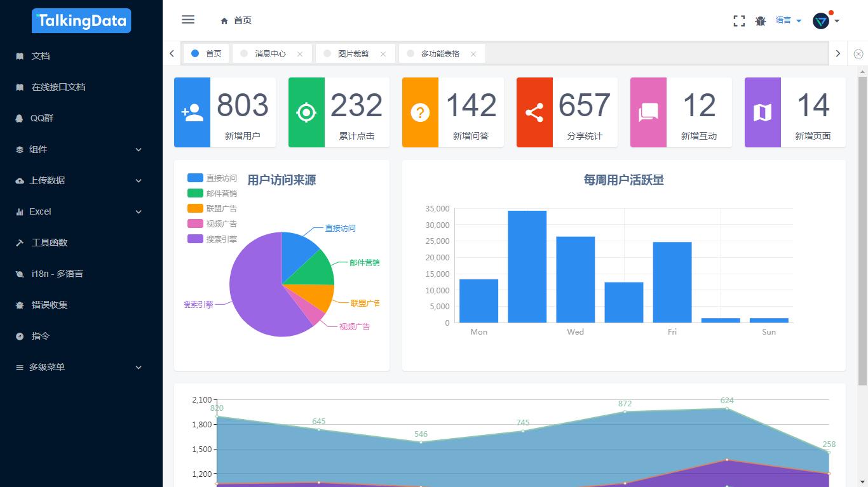Image resolution: width=868 pixels, height=487 pixels.
Task: Click the i18n planet icon
Action: click(20, 274)
